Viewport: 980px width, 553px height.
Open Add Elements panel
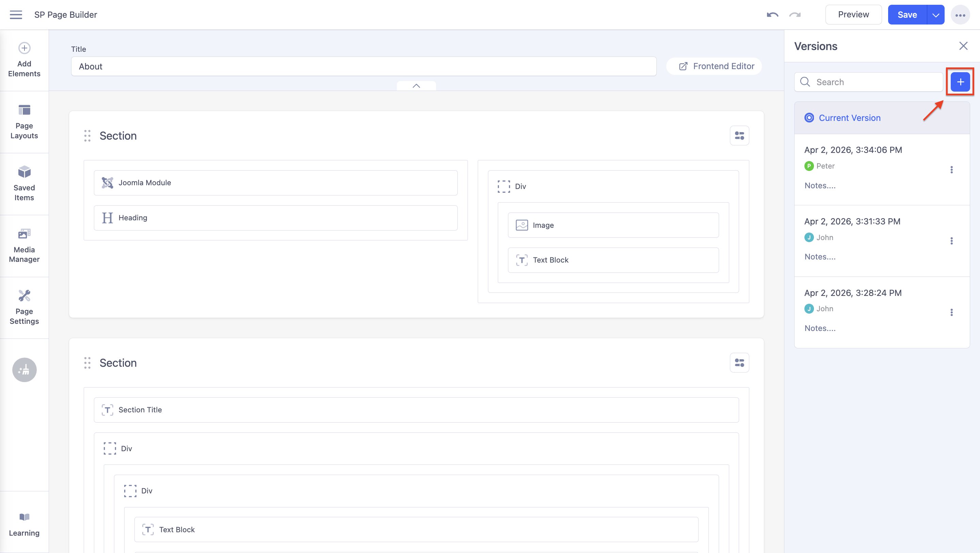pos(24,60)
